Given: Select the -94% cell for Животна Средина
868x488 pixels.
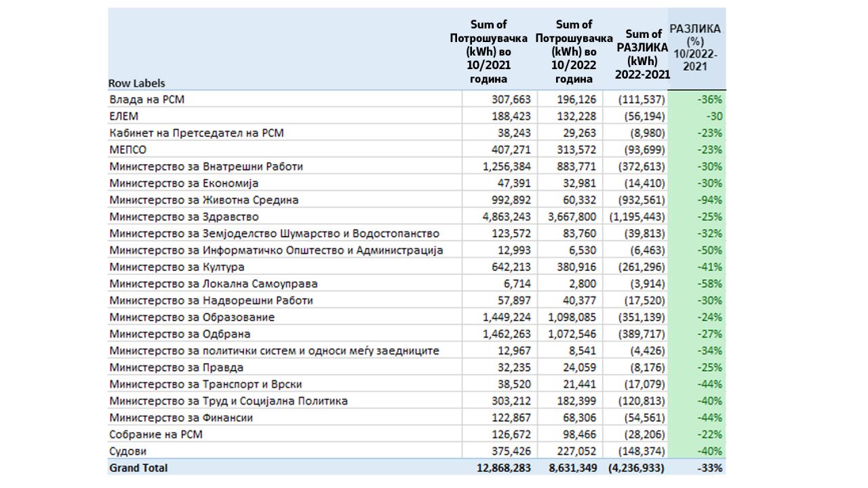Looking at the screenshot, I should 710,200.
